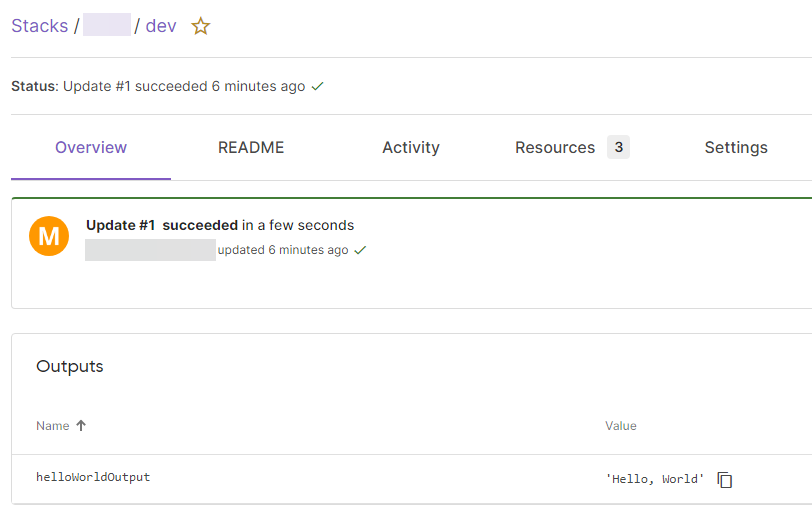This screenshot has height=522, width=812.
Task: Sort outputs by Name column header
Action: tap(53, 426)
